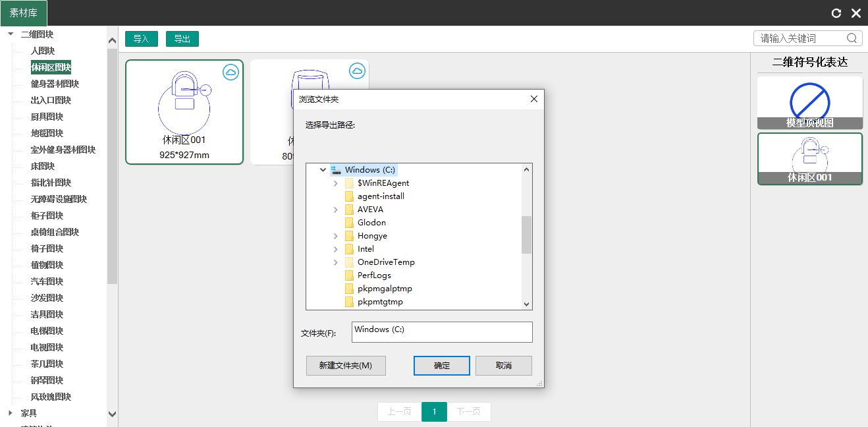Click the 文件夹(F) path field
Screen dimensions: 868x427
pos(442,332)
